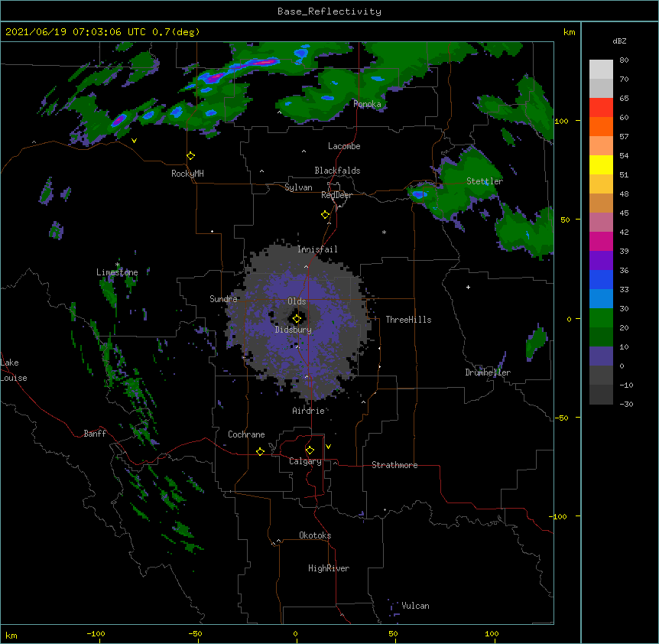Click the ThreeHills label
This screenshot has width=659, height=644.
[408, 320]
